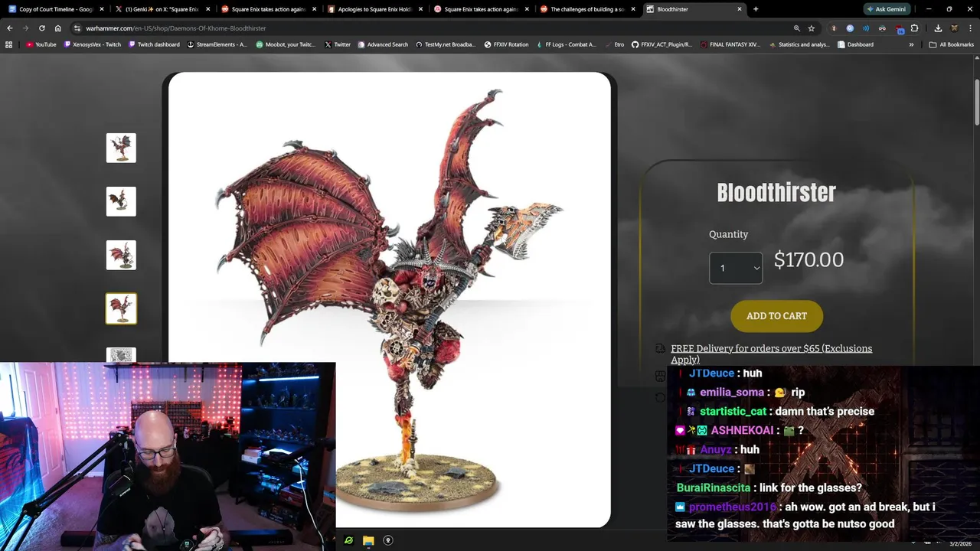This screenshot has width=980, height=551.
Task: Open the FF Logs bookmark
Action: [566, 44]
